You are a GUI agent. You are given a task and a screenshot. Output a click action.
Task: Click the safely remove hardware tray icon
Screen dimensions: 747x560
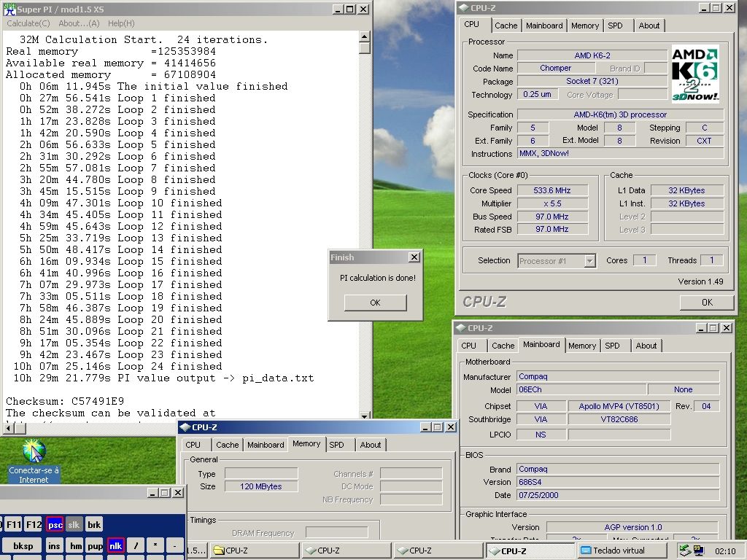(x=684, y=551)
